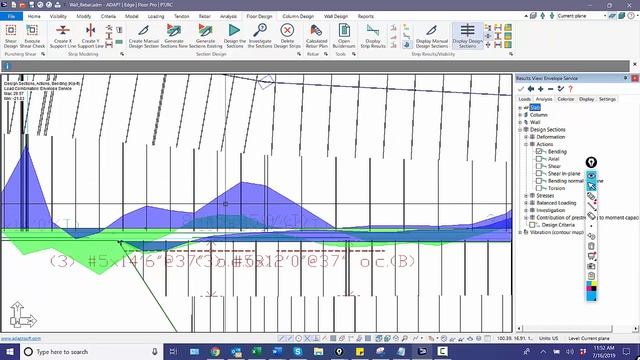Click Generate Sections New
Screen dimensions: 640x360
click(174, 36)
